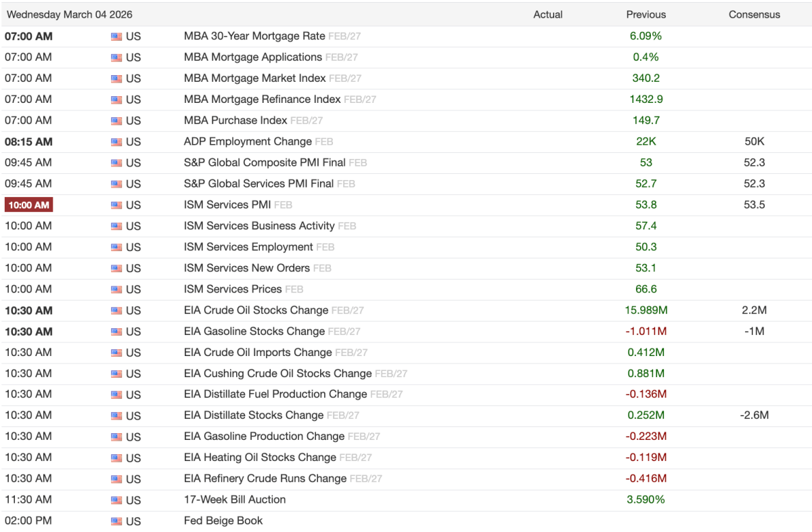Click the US flag beside EIA Crude Oil Stocks Change
812x532 pixels.
point(116,311)
